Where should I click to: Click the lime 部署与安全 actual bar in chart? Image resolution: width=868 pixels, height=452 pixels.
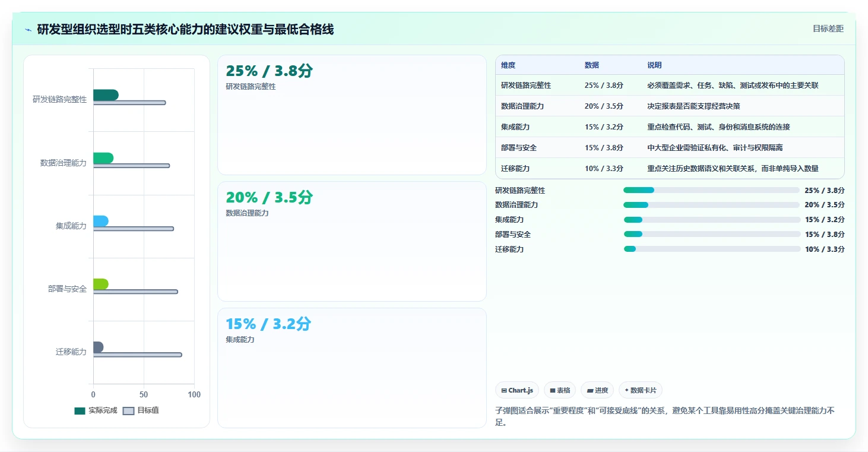[x=101, y=285]
